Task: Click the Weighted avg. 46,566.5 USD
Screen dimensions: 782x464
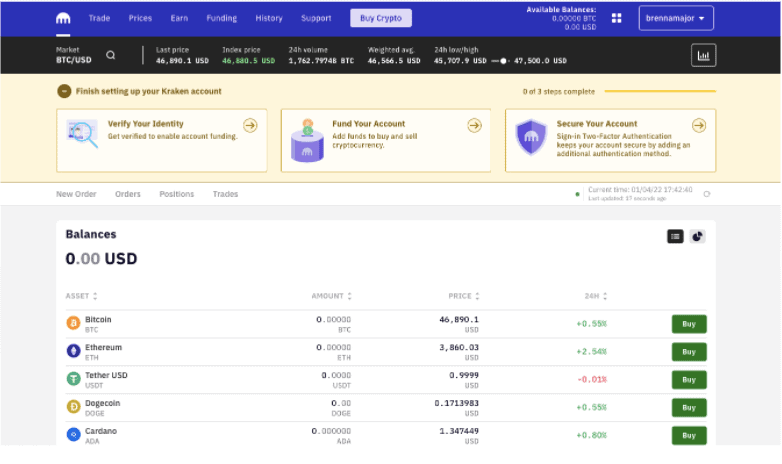Action: (394, 61)
